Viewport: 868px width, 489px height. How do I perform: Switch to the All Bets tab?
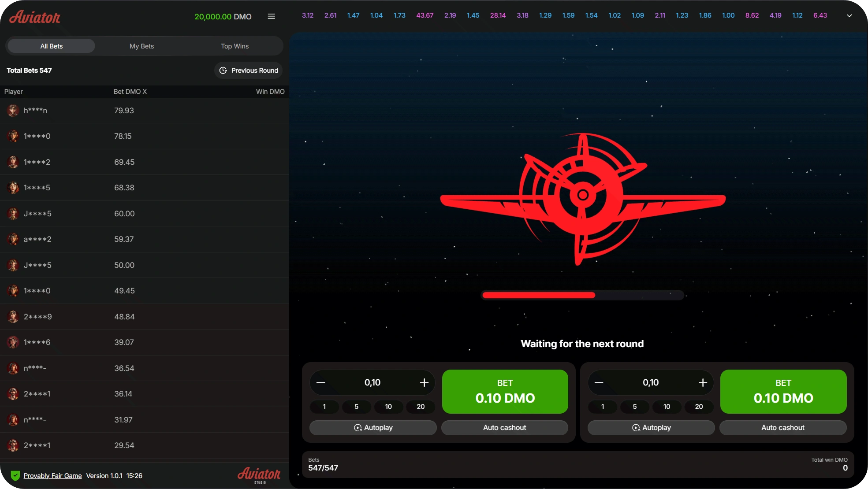point(52,46)
